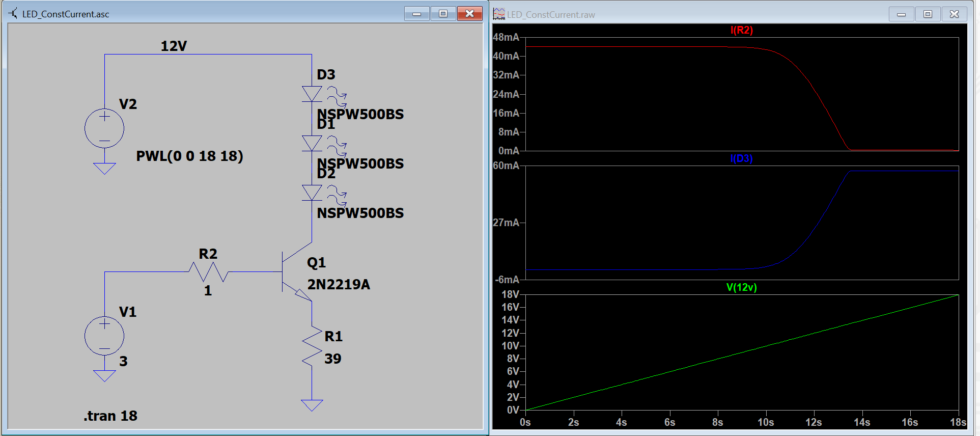Click the I(R2) trace label

click(741, 30)
